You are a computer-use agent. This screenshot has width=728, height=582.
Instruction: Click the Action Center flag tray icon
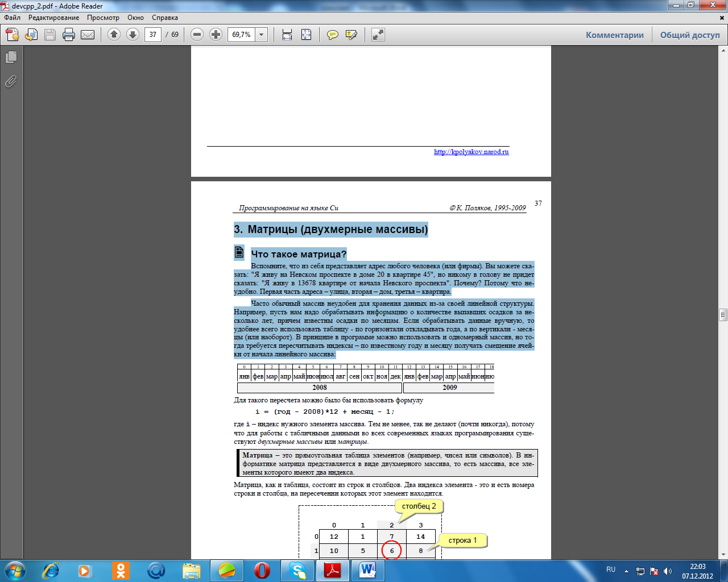654,571
